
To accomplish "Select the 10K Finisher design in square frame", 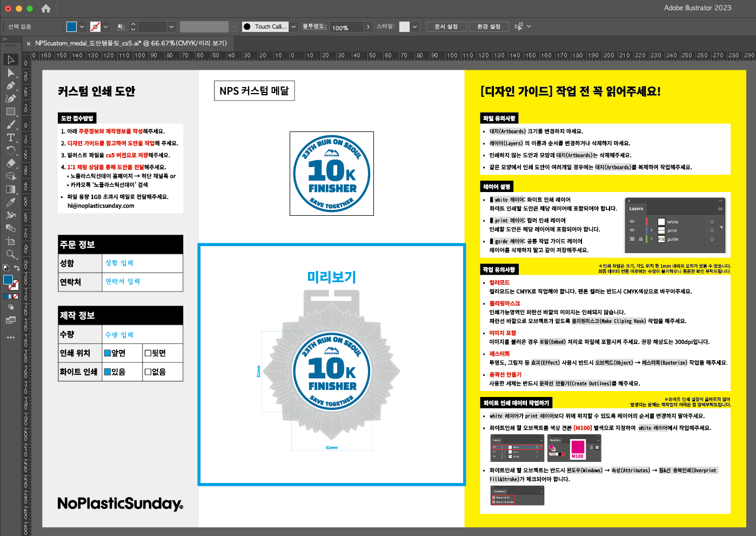I will click(x=332, y=174).
